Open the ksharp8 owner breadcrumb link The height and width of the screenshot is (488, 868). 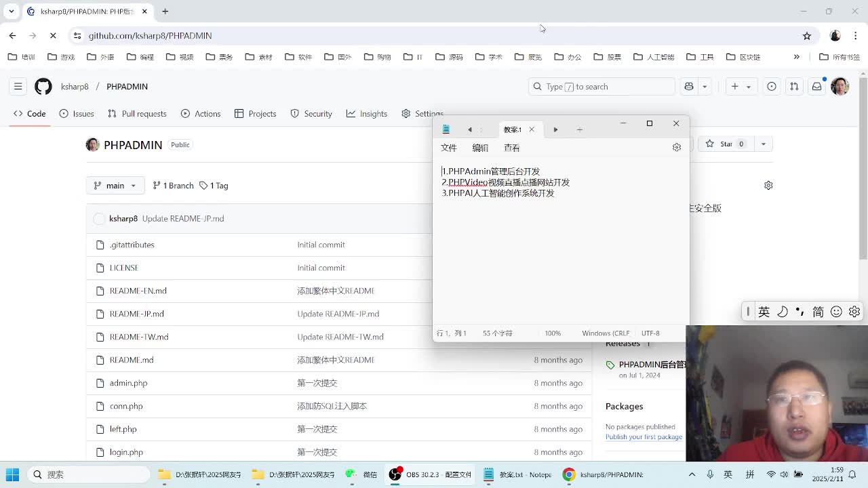point(75,86)
